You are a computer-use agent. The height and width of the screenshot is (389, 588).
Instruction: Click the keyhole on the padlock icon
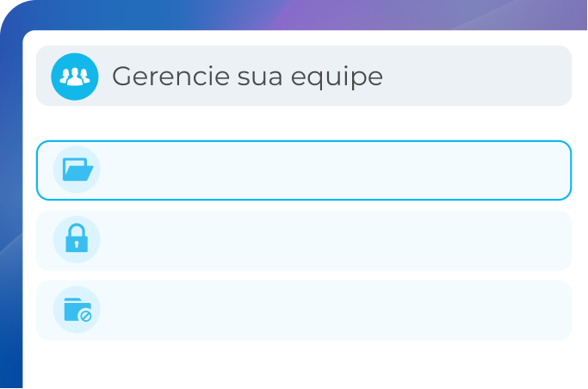(x=77, y=244)
